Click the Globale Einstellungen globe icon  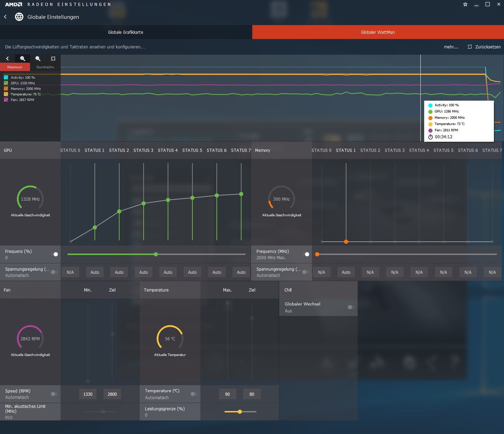19,17
